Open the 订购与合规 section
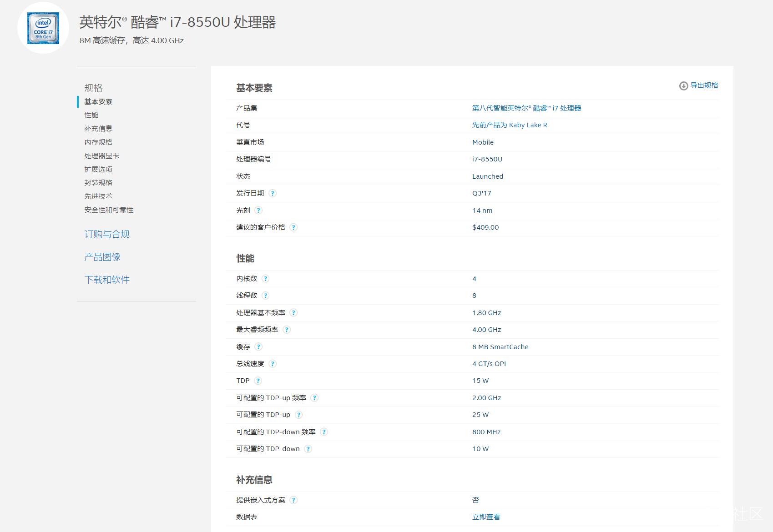The image size is (773, 532). pos(107,234)
